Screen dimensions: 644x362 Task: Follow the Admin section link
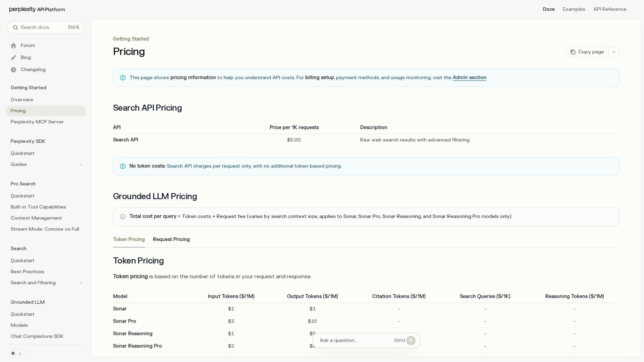469,78
